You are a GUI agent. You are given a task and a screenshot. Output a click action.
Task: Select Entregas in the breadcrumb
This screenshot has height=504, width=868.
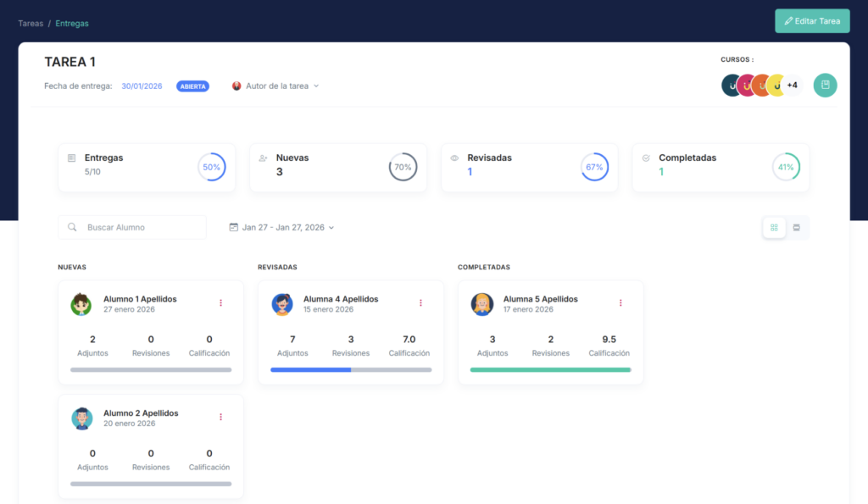tap(72, 24)
